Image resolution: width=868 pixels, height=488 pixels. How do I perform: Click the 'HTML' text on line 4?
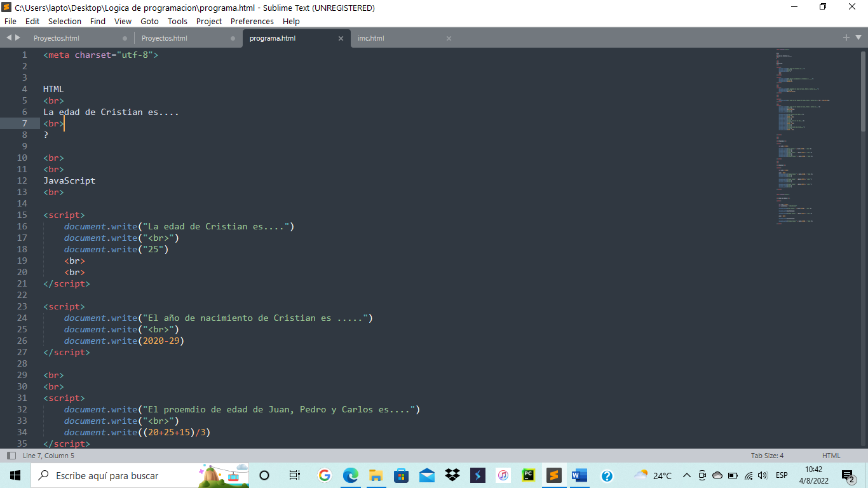pyautogui.click(x=53, y=89)
